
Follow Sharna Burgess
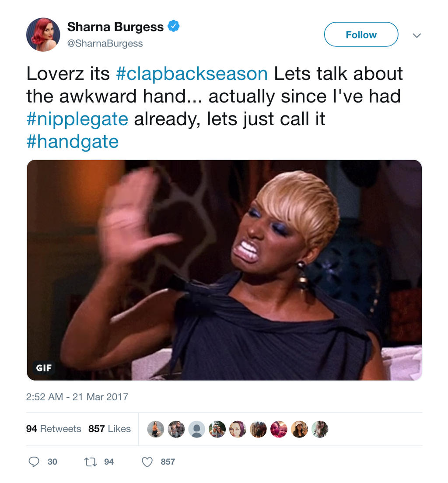pyautogui.click(x=361, y=35)
